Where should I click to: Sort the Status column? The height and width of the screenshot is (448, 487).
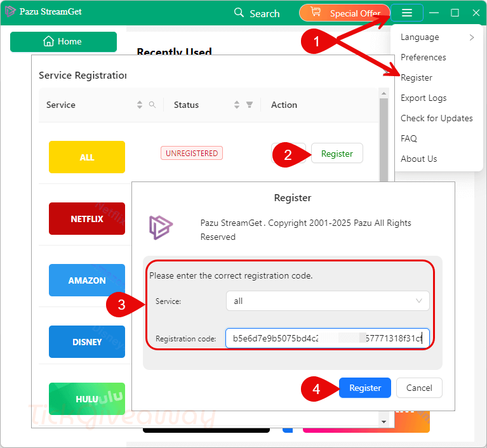coord(237,105)
